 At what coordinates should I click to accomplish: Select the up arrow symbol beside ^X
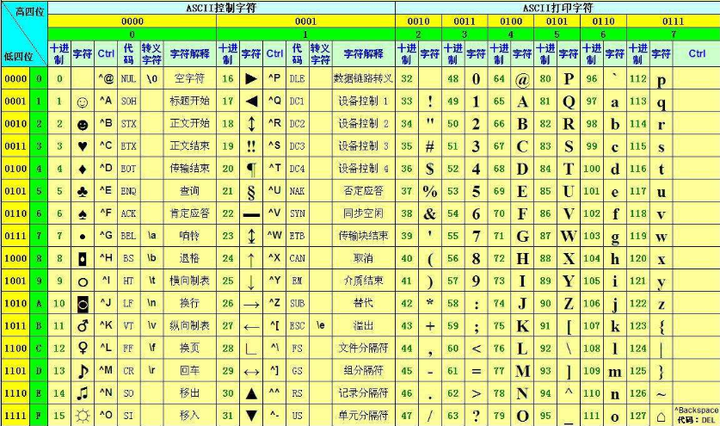pyautogui.click(x=251, y=259)
